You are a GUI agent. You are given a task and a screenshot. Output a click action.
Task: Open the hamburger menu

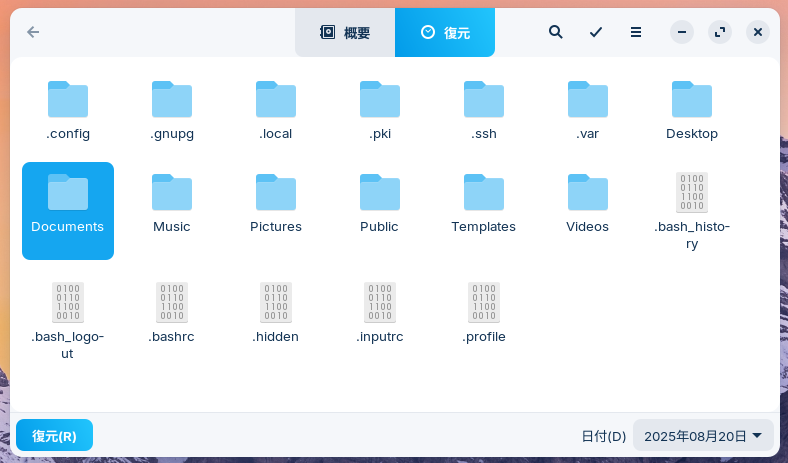click(636, 32)
